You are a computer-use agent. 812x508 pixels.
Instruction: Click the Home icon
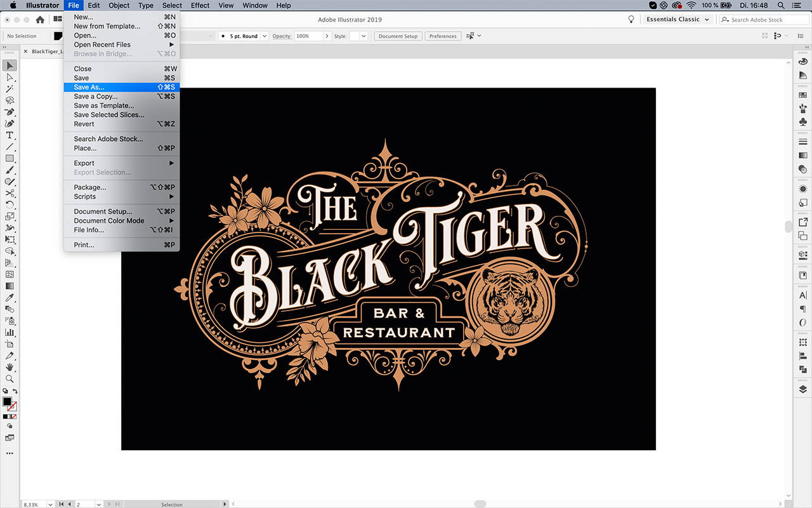pyautogui.click(x=40, y=20)
